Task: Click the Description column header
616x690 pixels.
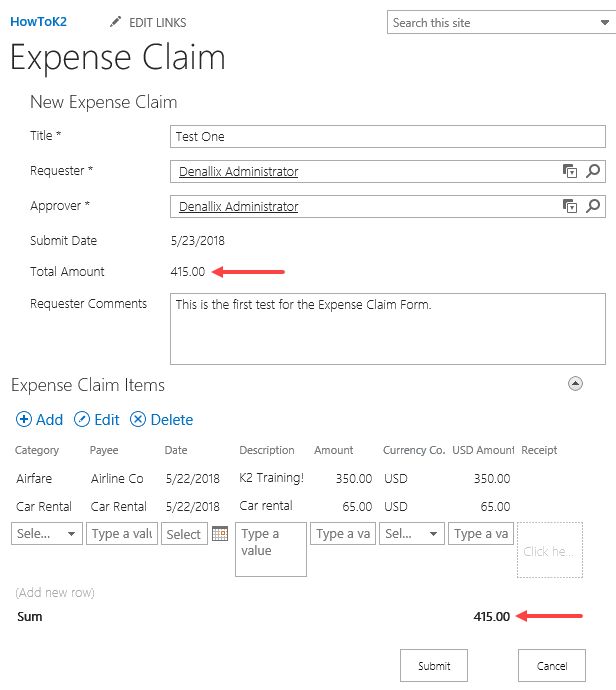Action: [x=267, y=450]
